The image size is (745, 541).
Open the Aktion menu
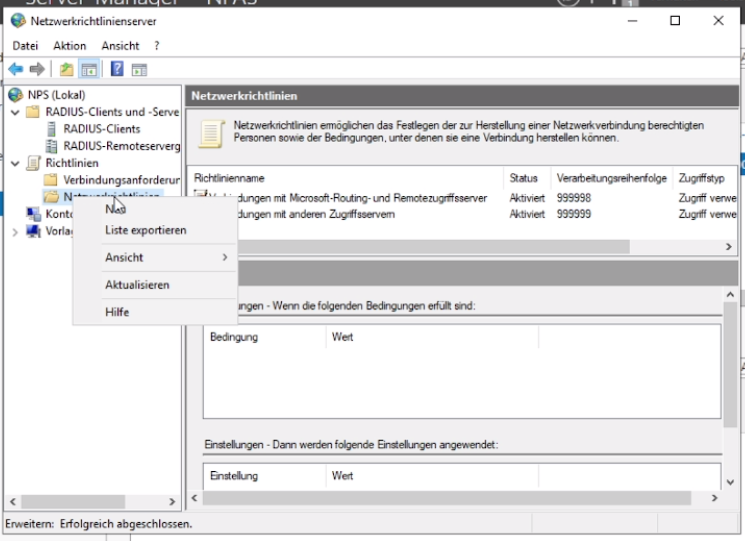pyautogui.click(x=70, y=46)
